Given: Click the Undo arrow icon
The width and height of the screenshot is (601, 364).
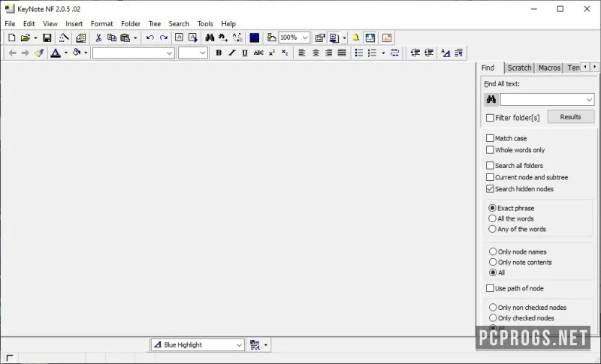Looking at the screenshot, I should (x=149, y=38).
